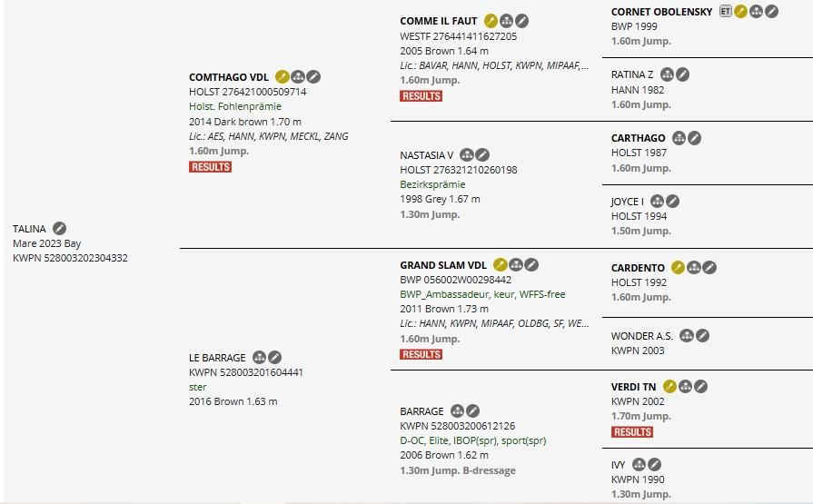813x504 pixels.
Task: Click the yellow stallion icon next to CARDENTO
Action: 678,268
